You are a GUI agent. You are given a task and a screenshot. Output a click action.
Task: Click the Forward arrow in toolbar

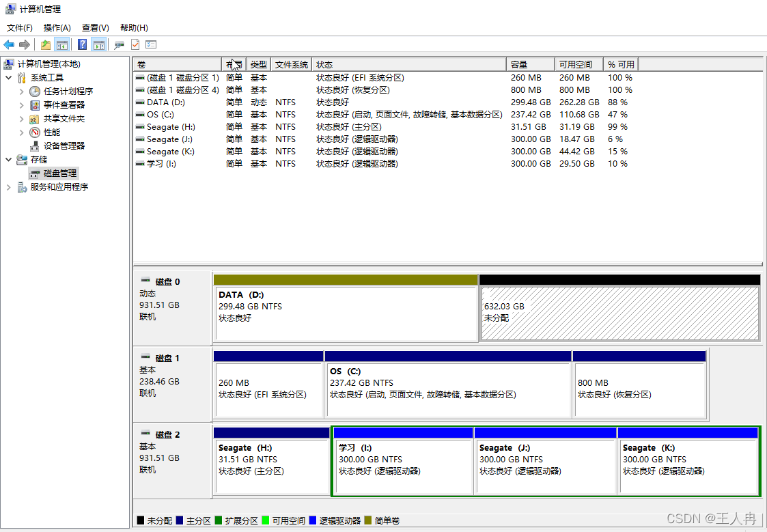tap(25, 44)
